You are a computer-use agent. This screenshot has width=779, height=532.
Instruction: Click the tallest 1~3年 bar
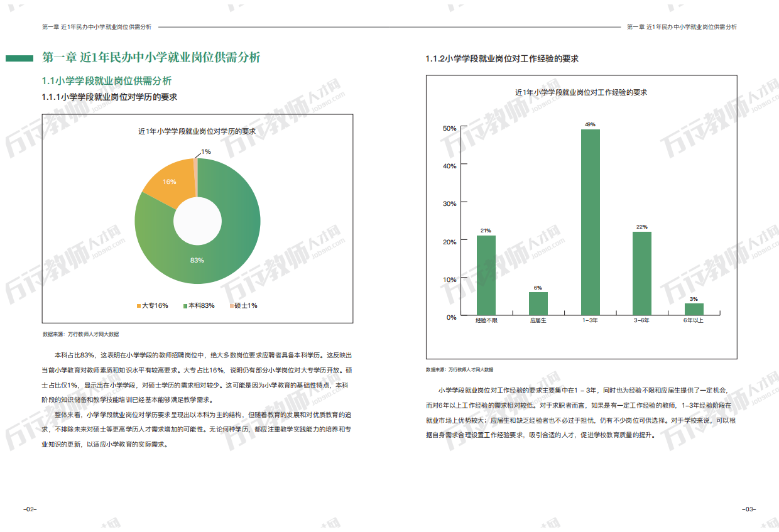pyautogui.click(x=590, y=222)
